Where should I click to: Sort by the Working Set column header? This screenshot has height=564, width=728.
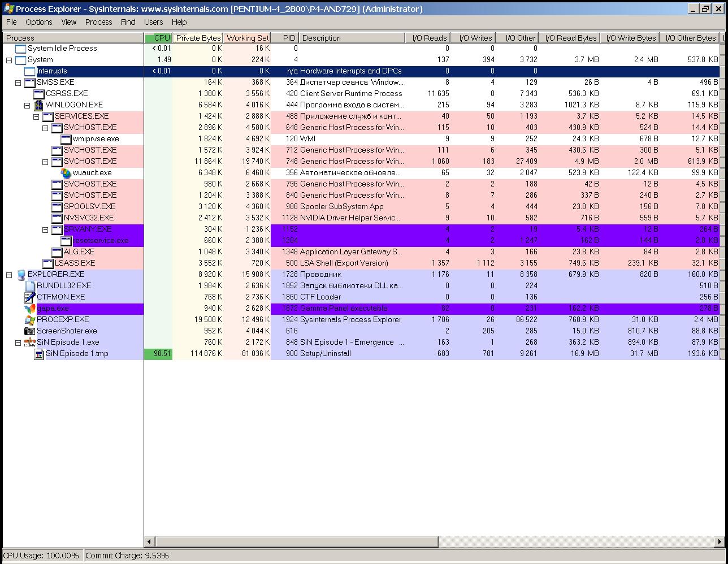pyautogui.click(x=247, y=38)
